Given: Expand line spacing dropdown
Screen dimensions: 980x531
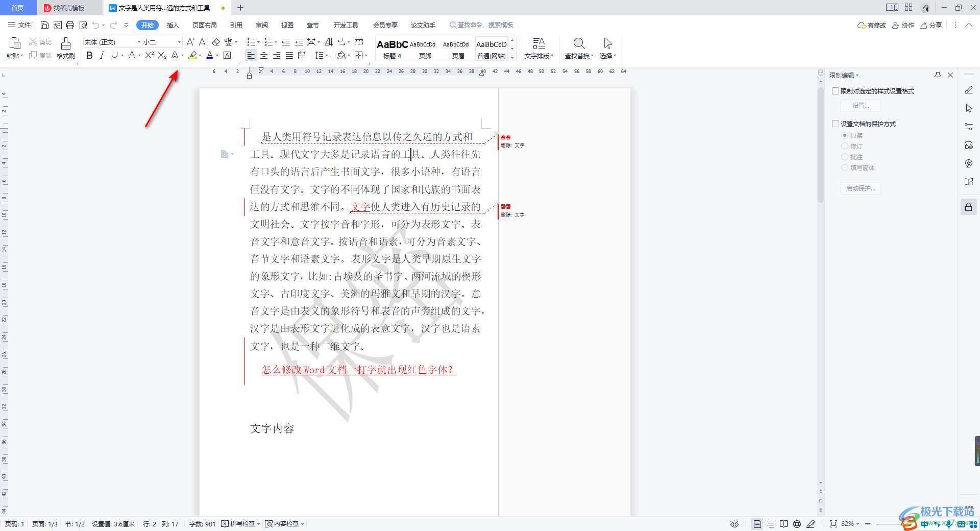Looking at the screenshot, I should pos(327,56).
